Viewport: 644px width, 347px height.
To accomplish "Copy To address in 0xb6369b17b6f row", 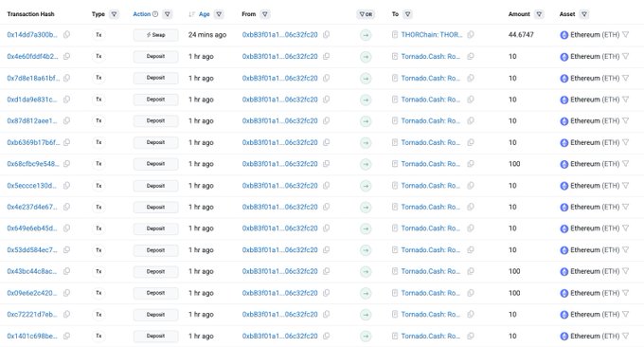I will (x=471, y=142).
